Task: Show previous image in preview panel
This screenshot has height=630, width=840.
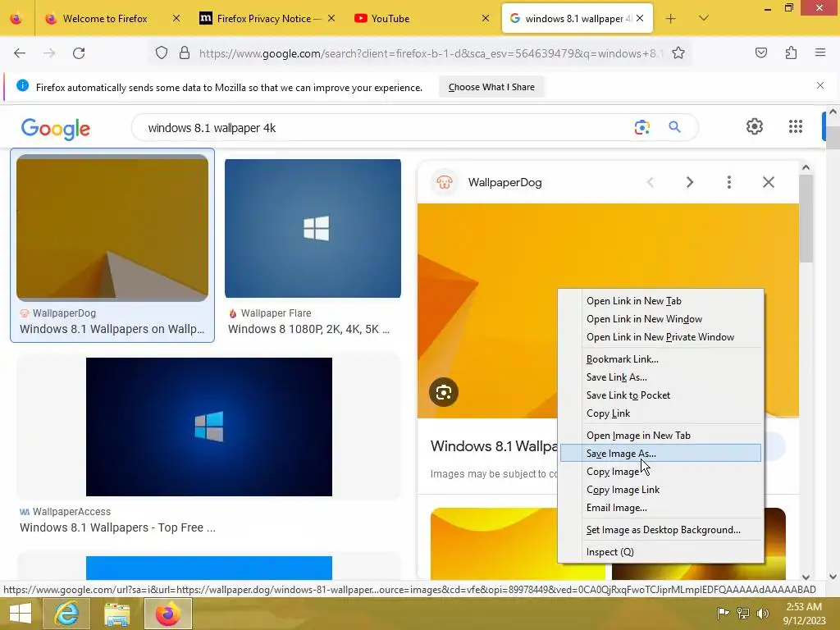Action: pyautogui.click(x=651, y=182)
